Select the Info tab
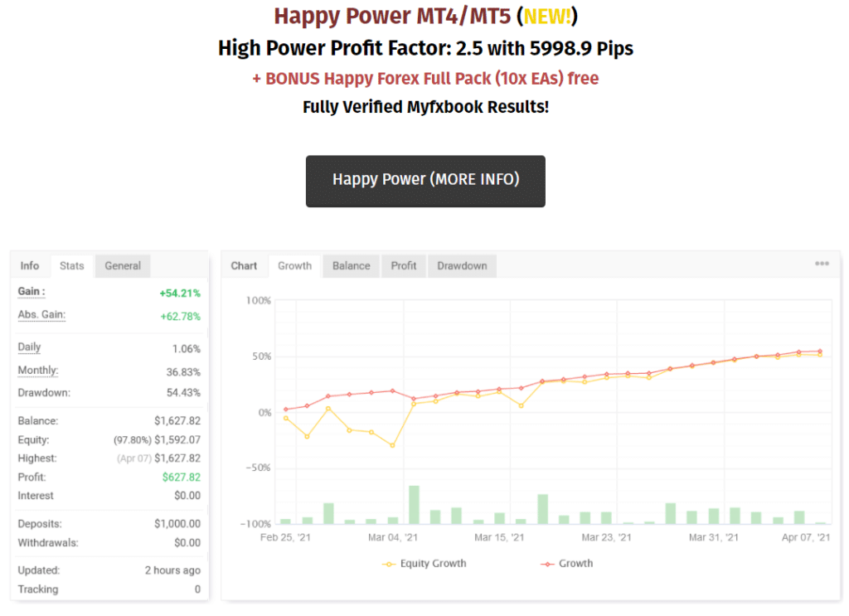 30,266
